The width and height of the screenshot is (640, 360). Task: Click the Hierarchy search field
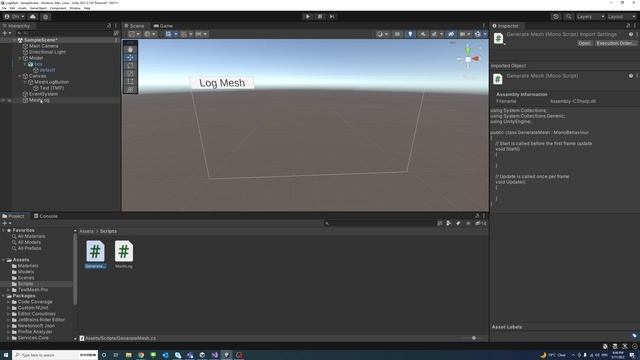click(x=65, y=33)
